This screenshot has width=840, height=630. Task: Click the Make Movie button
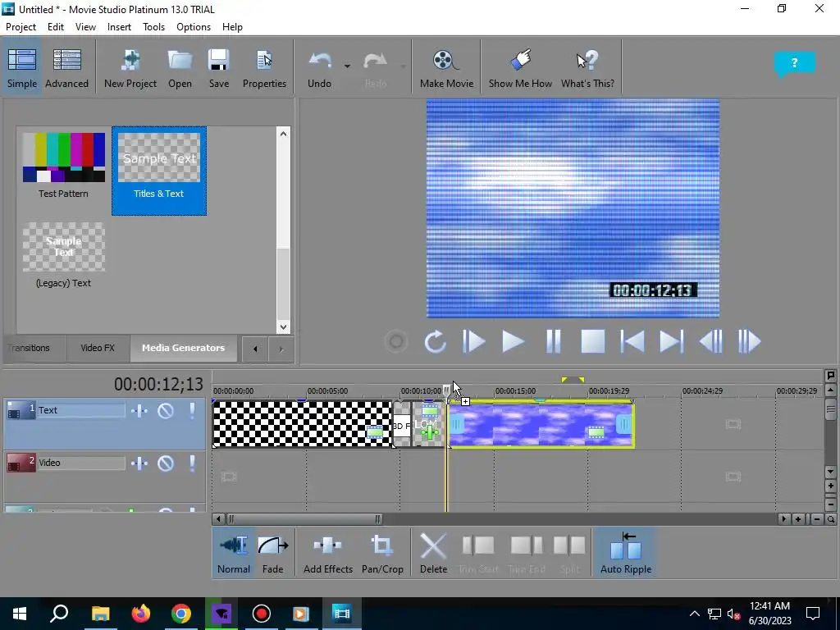click(446, 67)
